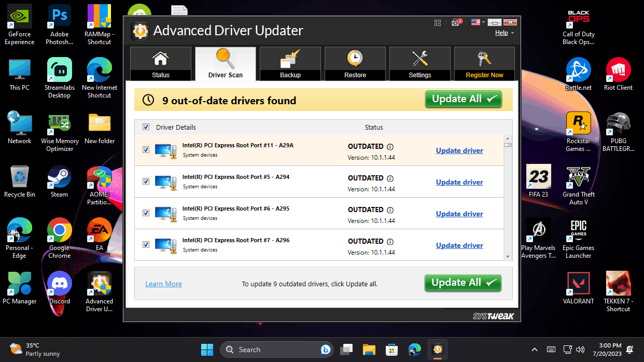
Task: Show hidden system tray icons chevron
Action: pyautogui.click(x=535, y=350)
